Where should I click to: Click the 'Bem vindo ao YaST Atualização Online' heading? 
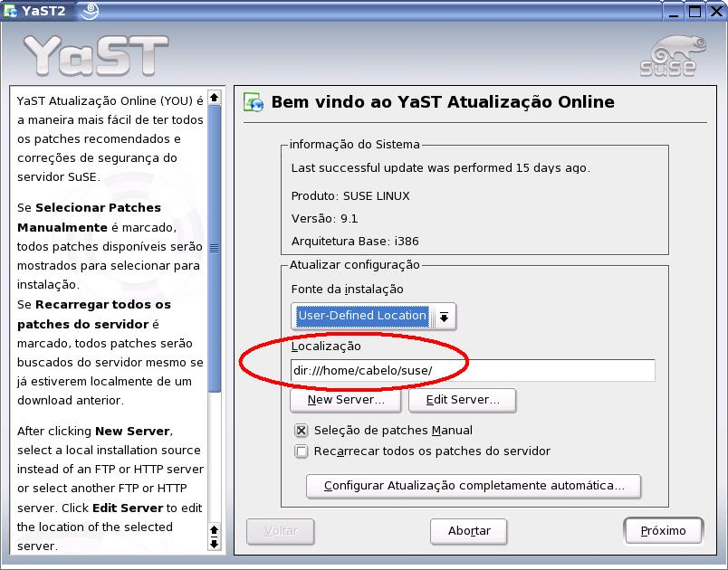[443, 102]
